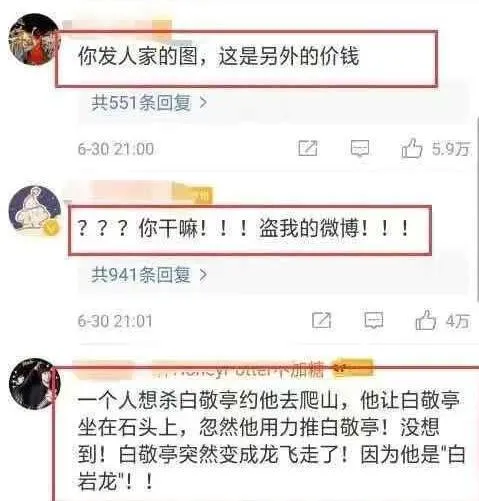The image size is (479, 501).
Task: Open the second commenter's cartoon avatar
Action: pos(33,209)
